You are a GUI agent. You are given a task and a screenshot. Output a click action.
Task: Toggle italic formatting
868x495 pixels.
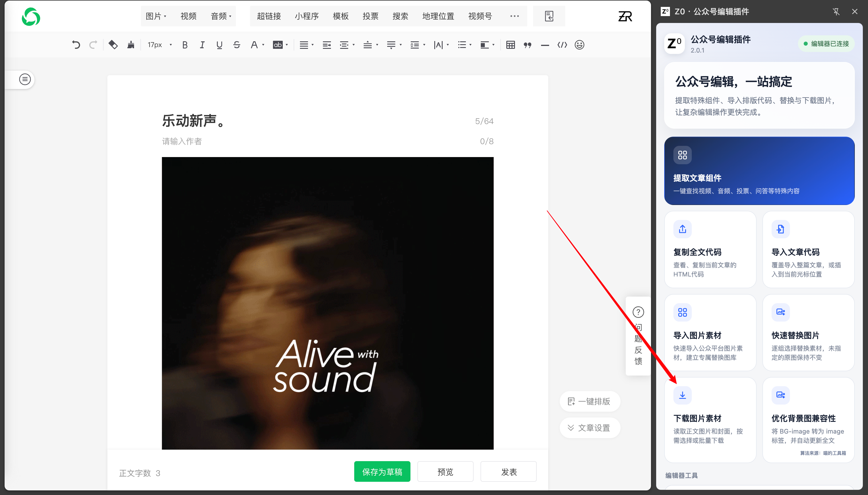click(x=202, y=45)
